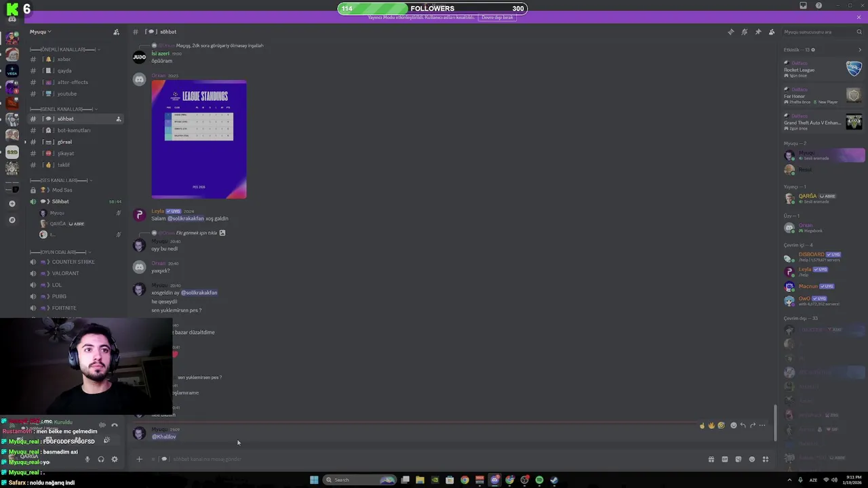Click create invite icon on söhbət channel

click(118, 119)
